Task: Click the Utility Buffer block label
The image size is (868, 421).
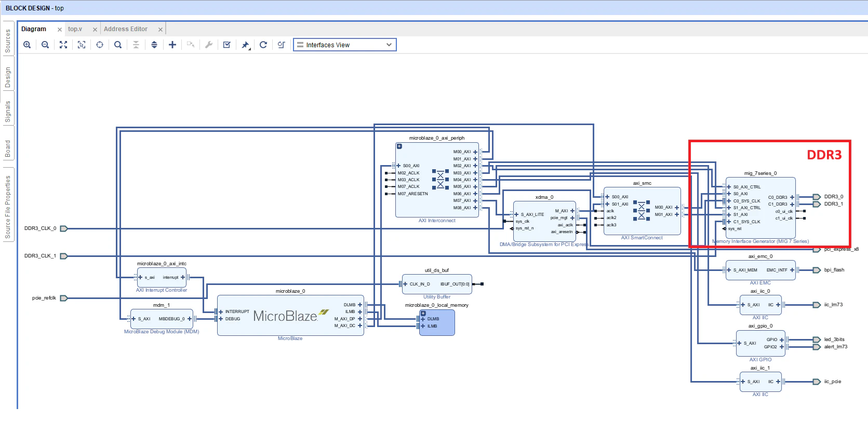Action: point(437,297)
